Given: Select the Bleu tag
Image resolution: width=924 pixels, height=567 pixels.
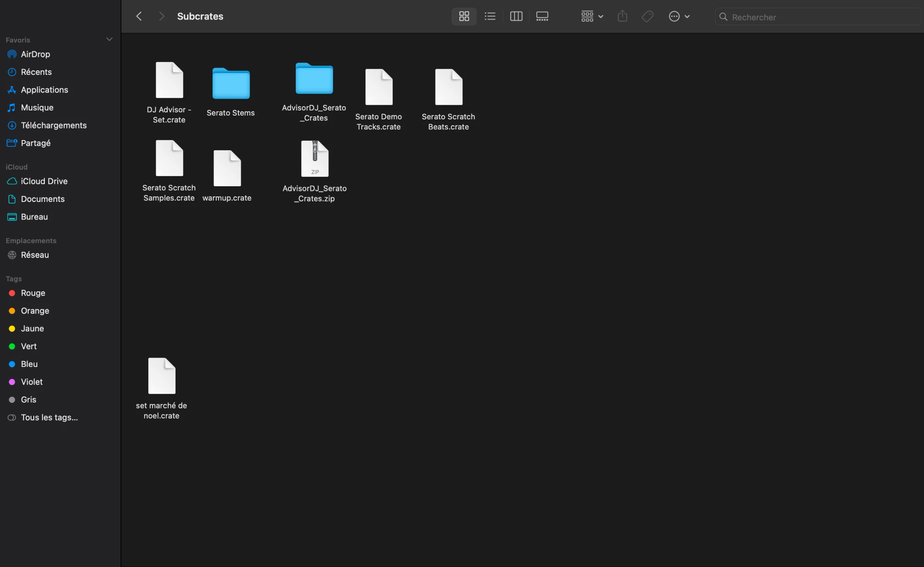Looking at the screenshot, I should (x=29, y=364).
